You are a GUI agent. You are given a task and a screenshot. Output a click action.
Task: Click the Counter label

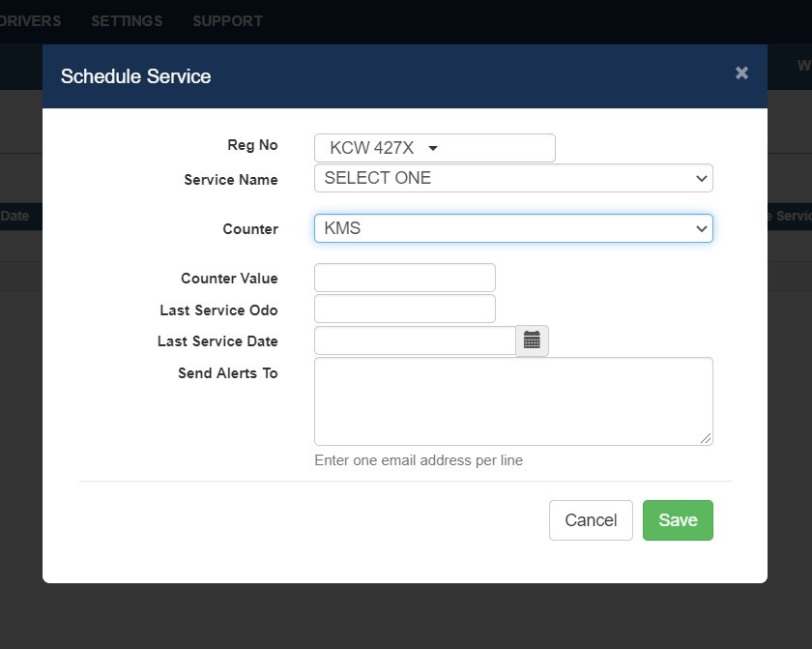(x=250, y=229)
